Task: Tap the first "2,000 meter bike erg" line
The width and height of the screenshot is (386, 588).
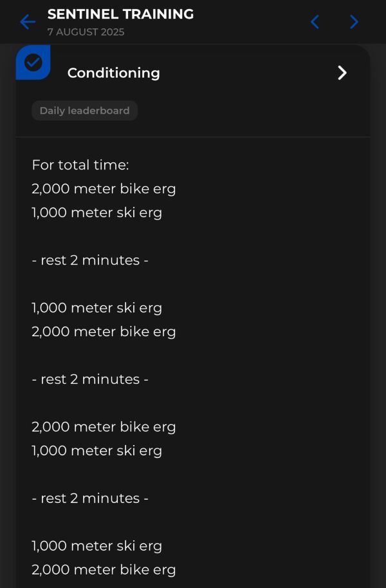Action: pos(104,189)
